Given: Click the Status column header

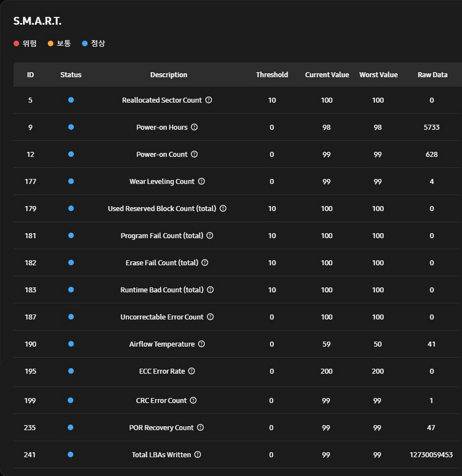Looking at the screenshot, I should click(x=71, y=75).
